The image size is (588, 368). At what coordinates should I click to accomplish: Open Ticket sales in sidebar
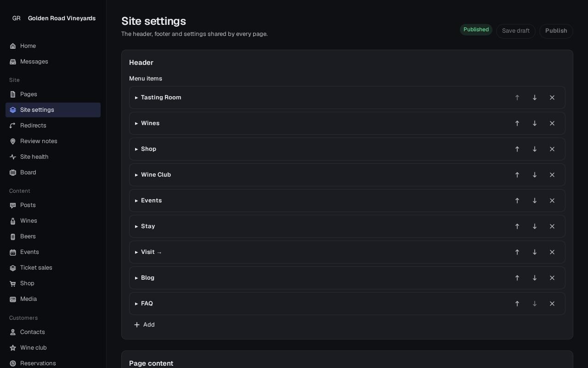pos(53,268)
